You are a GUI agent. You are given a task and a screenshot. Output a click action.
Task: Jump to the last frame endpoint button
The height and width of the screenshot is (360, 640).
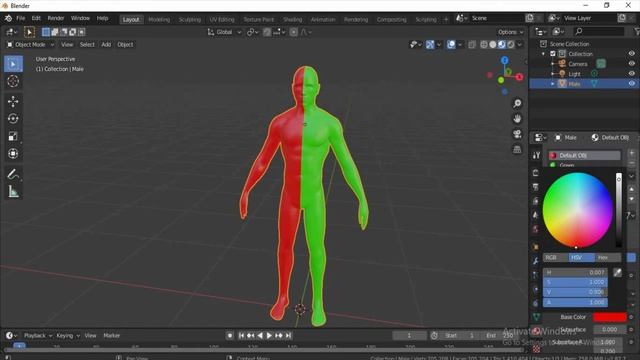click(289, 336)
